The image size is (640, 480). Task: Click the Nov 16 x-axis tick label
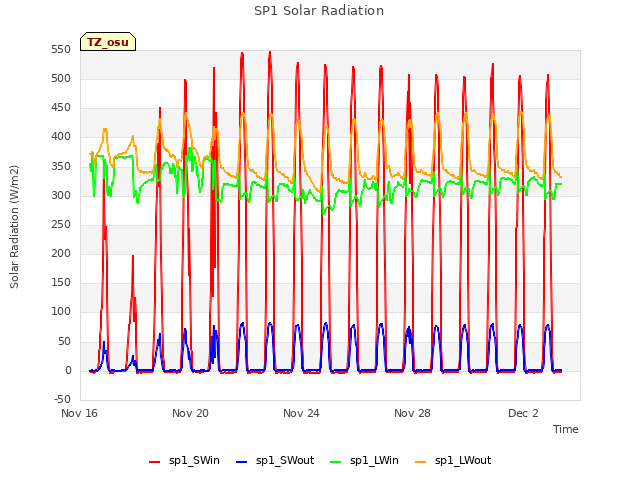[x=79, y=413]
